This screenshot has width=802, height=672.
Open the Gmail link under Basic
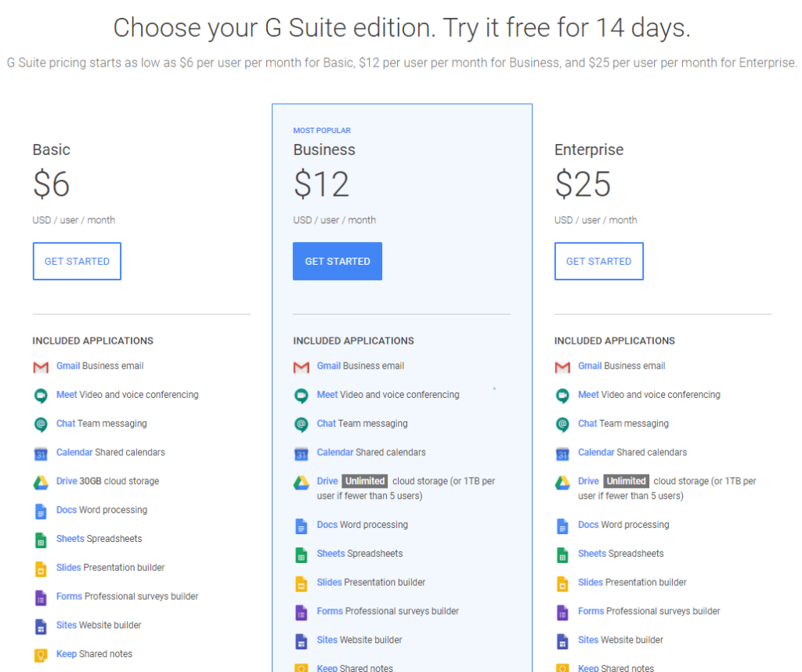click(x=68, y=366)
